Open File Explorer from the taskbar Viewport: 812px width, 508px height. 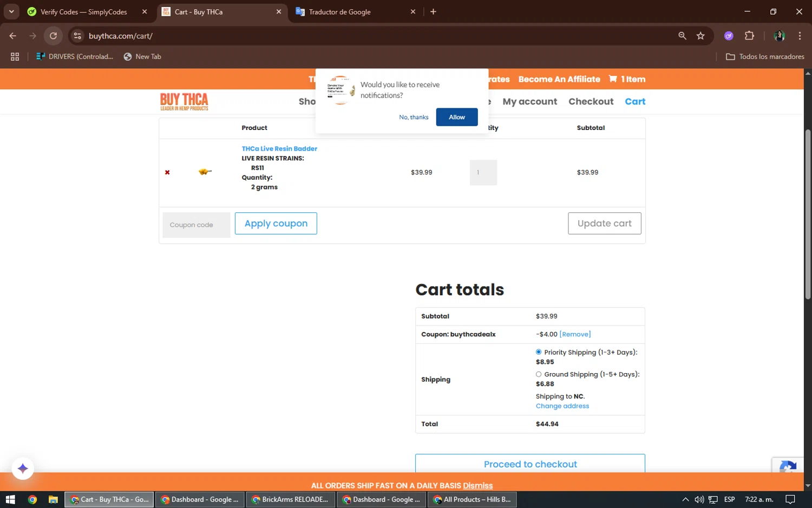coord(53,499)
